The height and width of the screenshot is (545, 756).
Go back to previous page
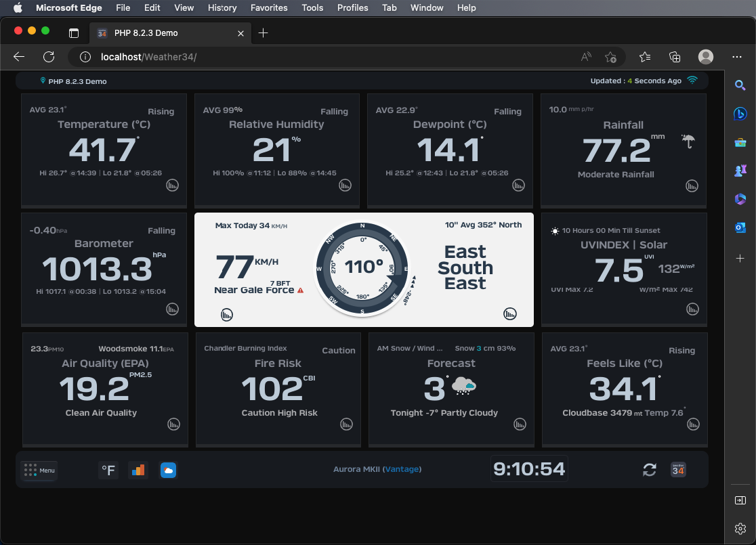[19, 57]
